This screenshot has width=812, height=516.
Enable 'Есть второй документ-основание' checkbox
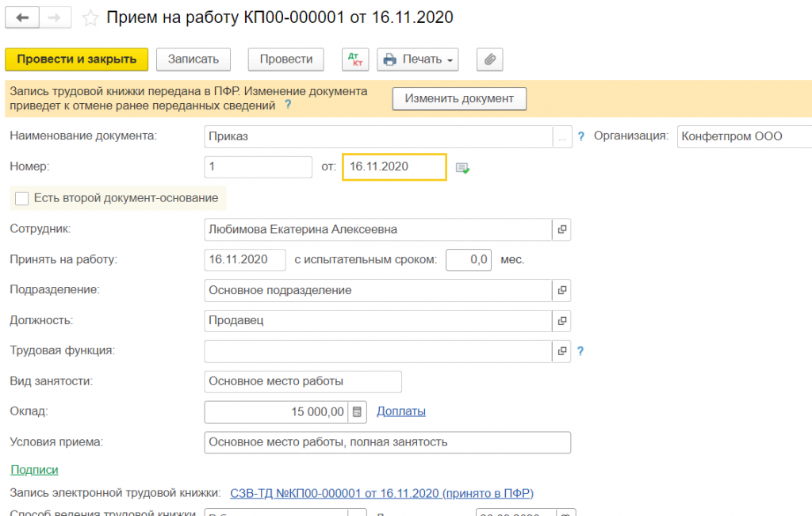click(x=21, y=197)
